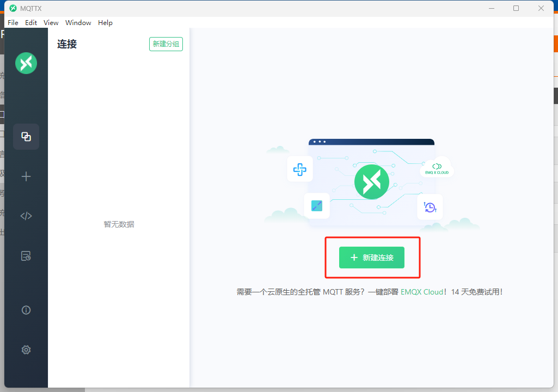Click the 暂无数据 empty list text

click(119, 224)
